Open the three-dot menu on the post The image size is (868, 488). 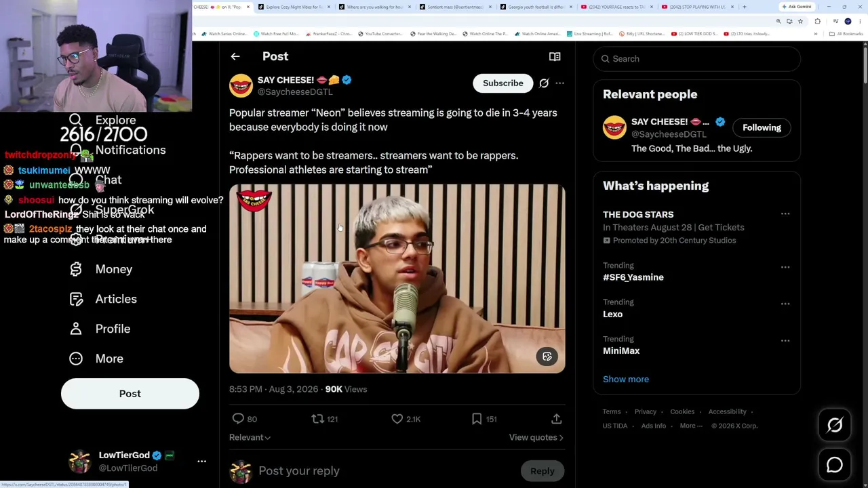pyautogui.click(x=559, y=83)
